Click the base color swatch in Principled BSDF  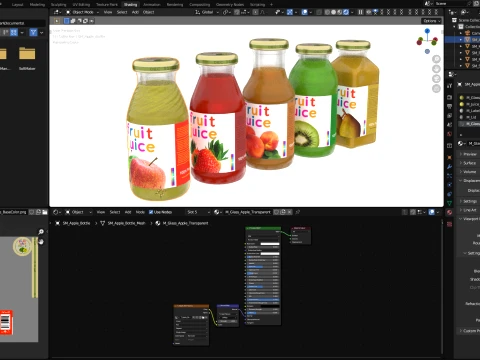click(x=270, y=244)
